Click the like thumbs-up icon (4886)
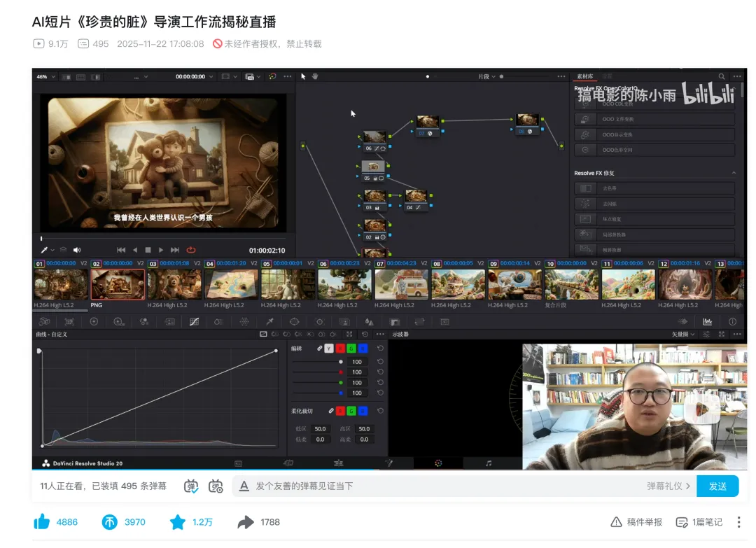Image resolution: width=756 pixels, height=548 pixels. pos(42,522)
